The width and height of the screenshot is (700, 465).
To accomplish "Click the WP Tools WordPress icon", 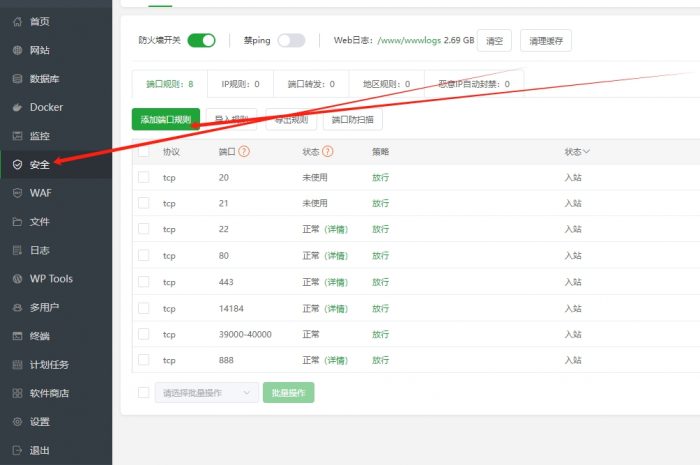I will click(x=17, y=278).
